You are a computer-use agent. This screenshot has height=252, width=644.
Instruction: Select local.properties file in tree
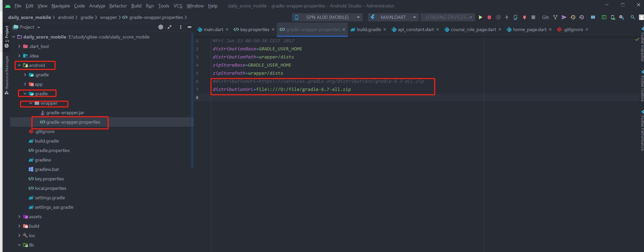50,188
